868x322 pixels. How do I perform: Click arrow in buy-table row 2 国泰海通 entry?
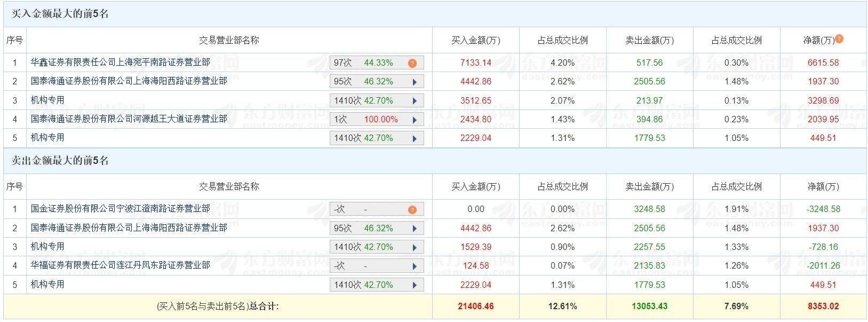(x=415, y=82)
